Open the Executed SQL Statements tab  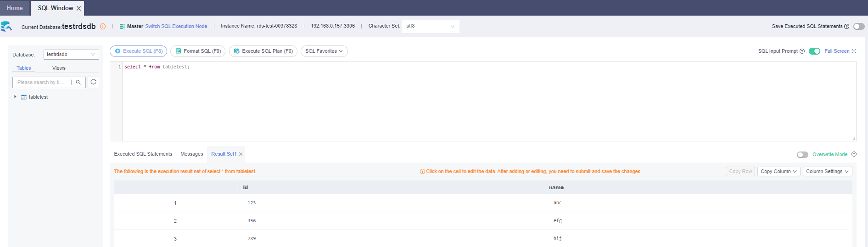143,154
